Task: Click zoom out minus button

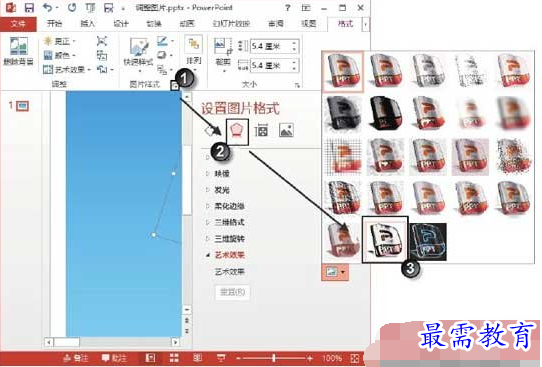Action: pos(238,358)
